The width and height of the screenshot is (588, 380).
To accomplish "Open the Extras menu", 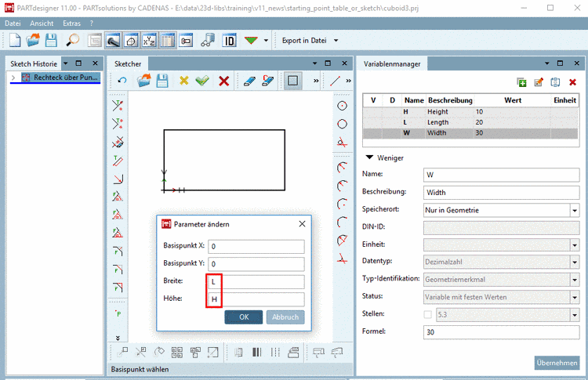I will pyautogui.click(x=71, y=24).
